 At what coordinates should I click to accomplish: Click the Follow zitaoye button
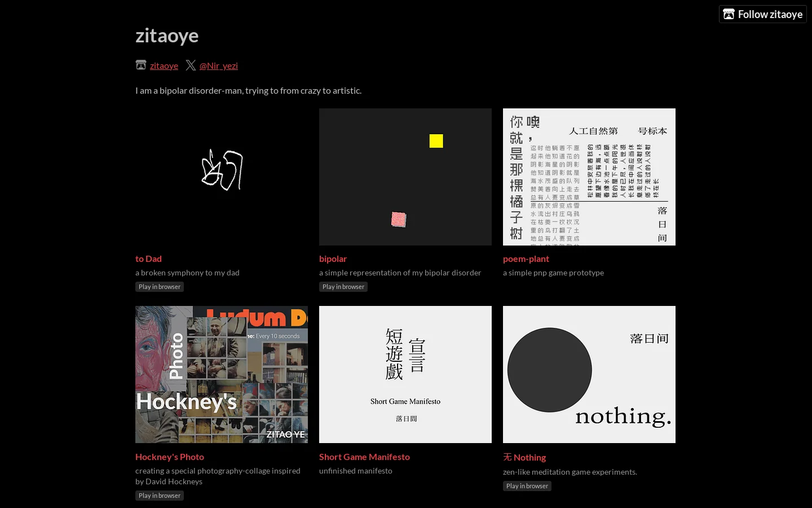click(x=762, y=14)
